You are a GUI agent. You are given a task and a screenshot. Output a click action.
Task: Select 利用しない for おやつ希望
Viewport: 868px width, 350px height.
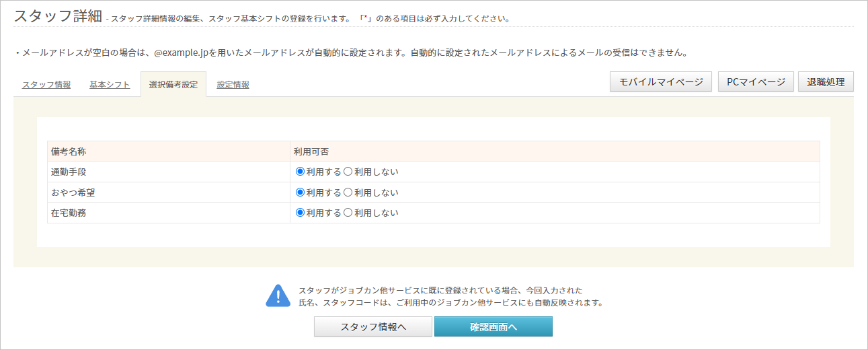348,193
